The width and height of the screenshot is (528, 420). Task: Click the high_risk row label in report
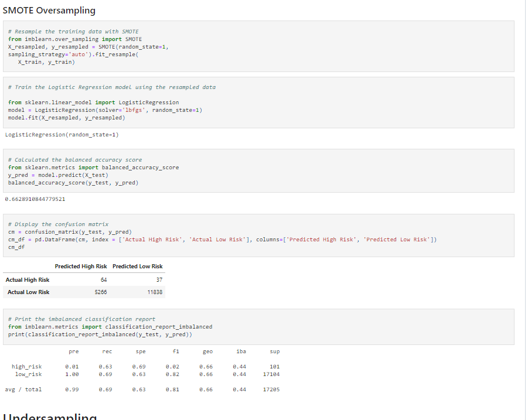(x=26, y=367)
